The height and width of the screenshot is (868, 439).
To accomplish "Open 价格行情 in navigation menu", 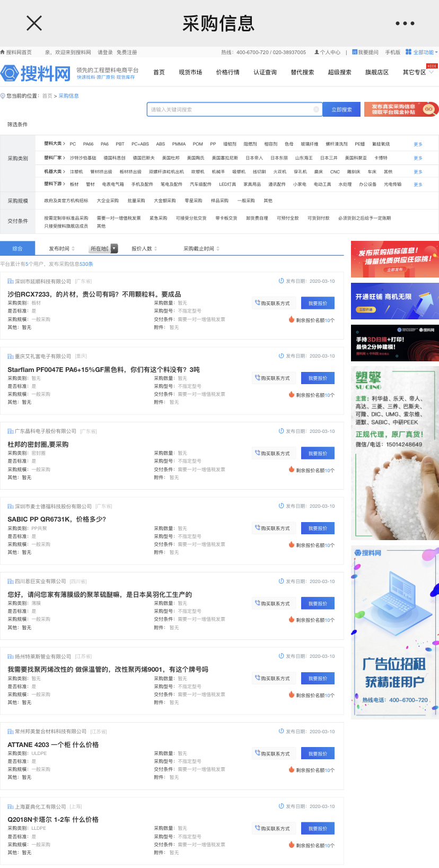I will pyautogui.click(x=227, y=73).
